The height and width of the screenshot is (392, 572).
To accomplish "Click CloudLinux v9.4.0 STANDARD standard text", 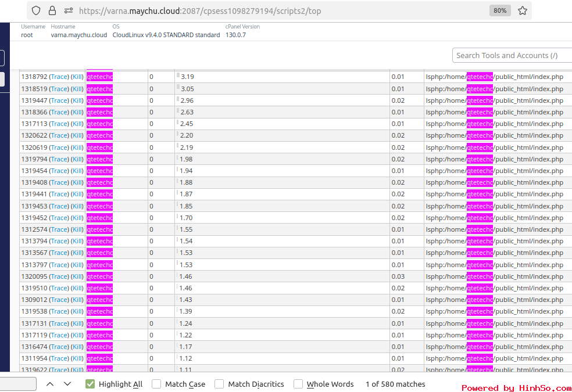I will pos(166,35).
